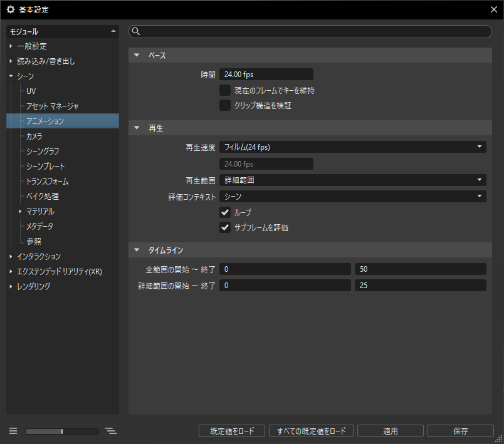This screenshot has height=444, width=504.
Task: Click the モジュール column header
Action: 63,31
